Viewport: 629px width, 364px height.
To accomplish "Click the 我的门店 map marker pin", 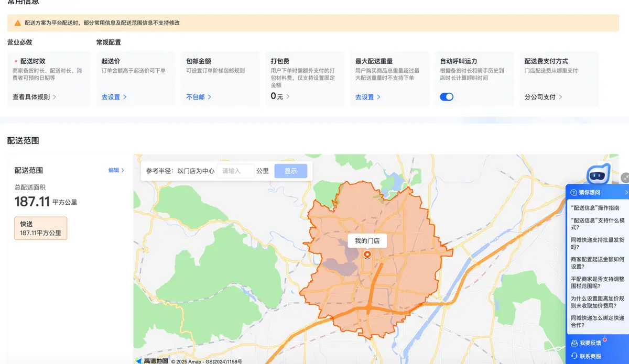I will tap(367, 255).
